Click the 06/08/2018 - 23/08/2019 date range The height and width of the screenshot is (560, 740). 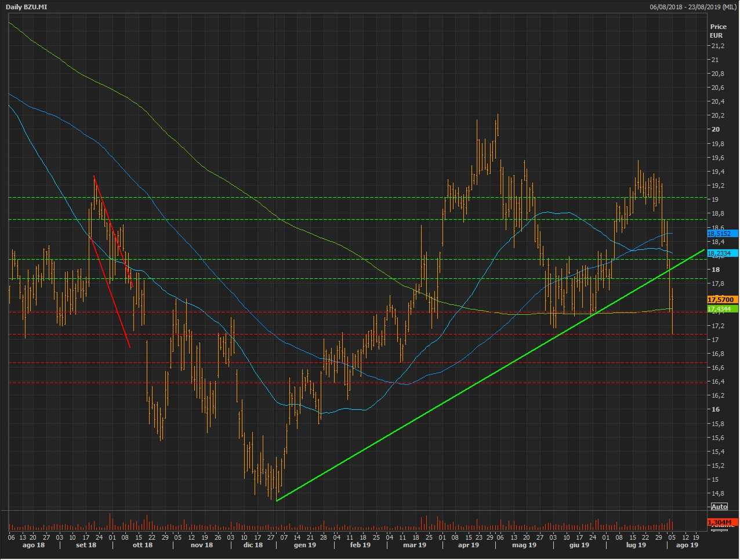[x=693, y=7]
